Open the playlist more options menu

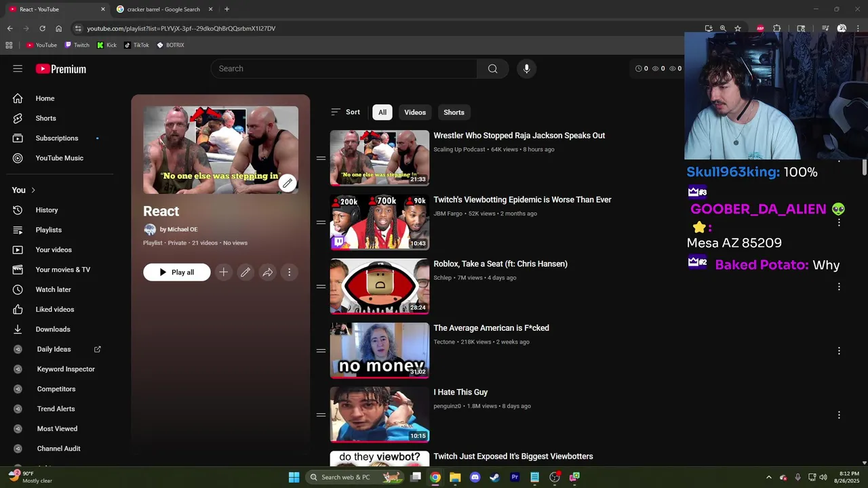(290, 272)
